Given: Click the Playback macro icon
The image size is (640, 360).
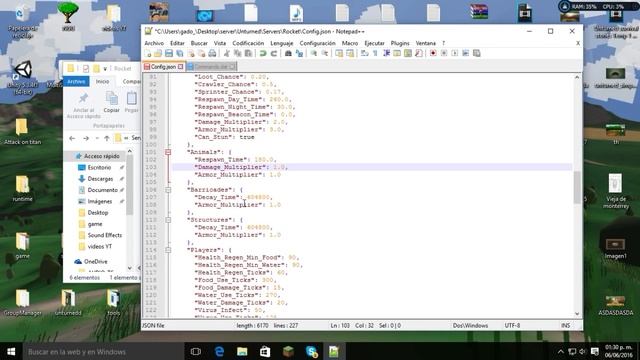Looking at the screenshot, I should [x=455, y=53].
